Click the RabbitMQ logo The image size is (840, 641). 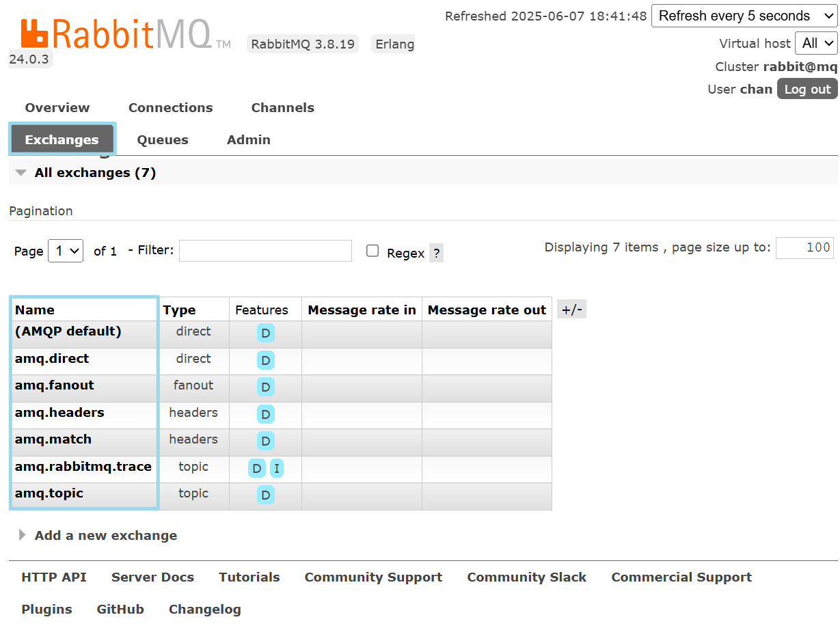[x=126, y=34]
